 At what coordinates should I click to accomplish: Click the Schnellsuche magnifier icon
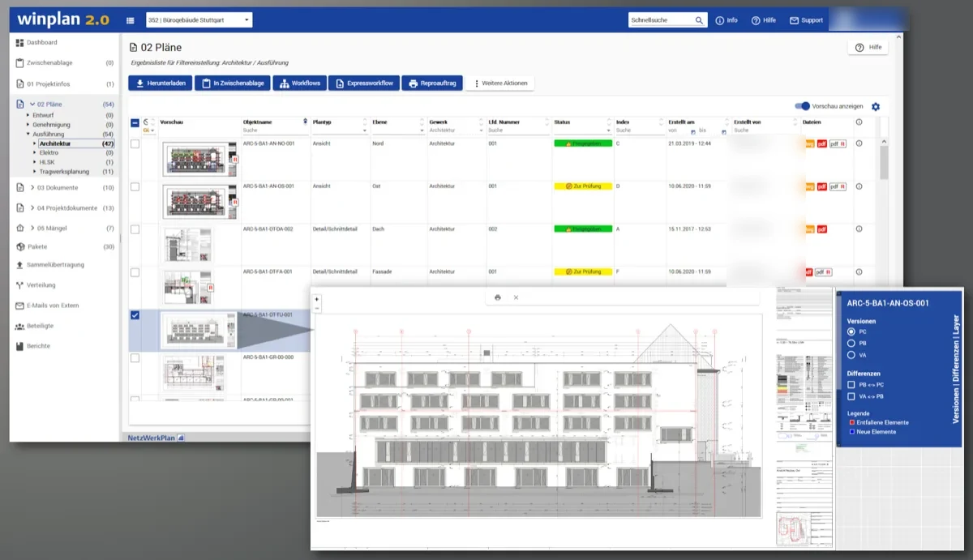point(699,20)
